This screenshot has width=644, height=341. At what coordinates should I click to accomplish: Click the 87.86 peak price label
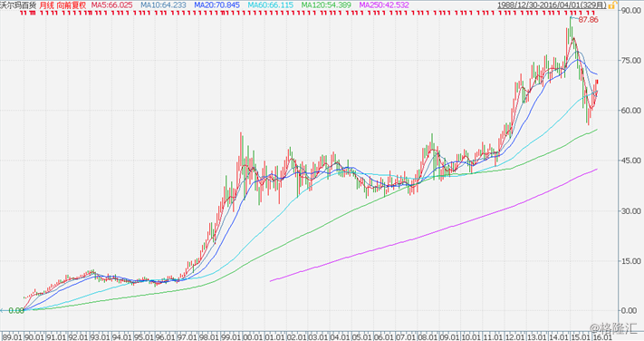click(588, 20)
